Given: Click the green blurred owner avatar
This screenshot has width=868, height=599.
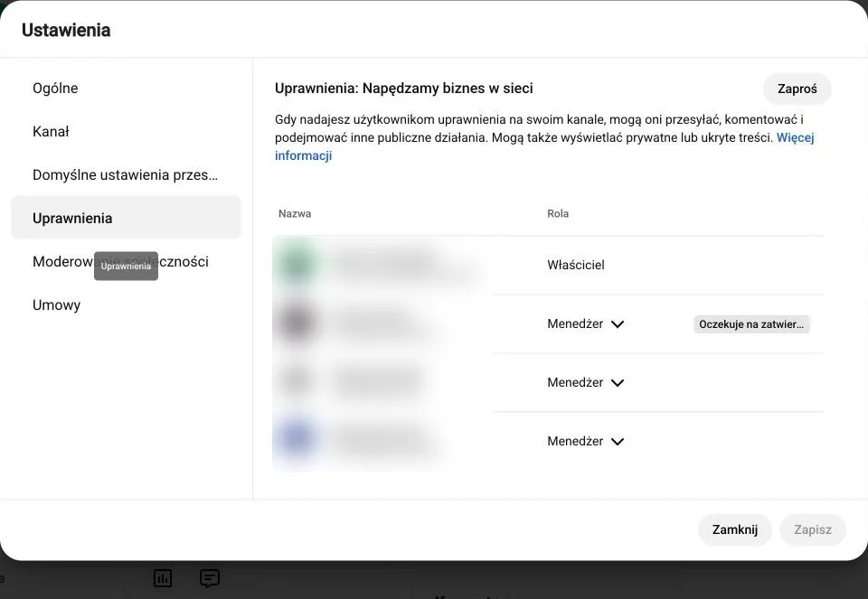Looking at the screenshot, I should pos(297,265).
